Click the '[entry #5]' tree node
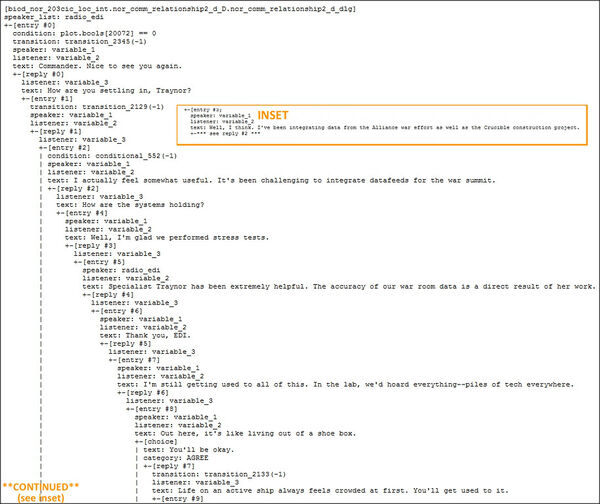 click(99, 262)
